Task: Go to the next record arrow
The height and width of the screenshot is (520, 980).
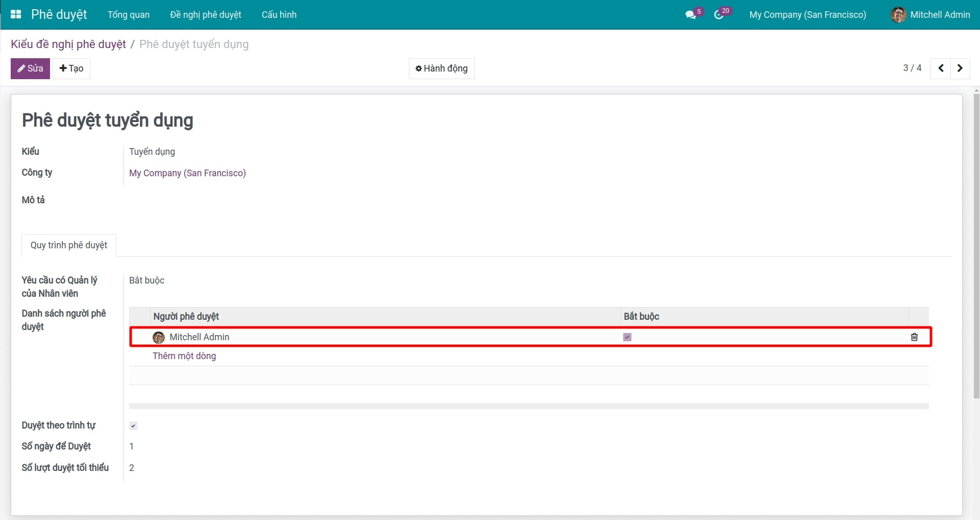Action: point(960,68)
